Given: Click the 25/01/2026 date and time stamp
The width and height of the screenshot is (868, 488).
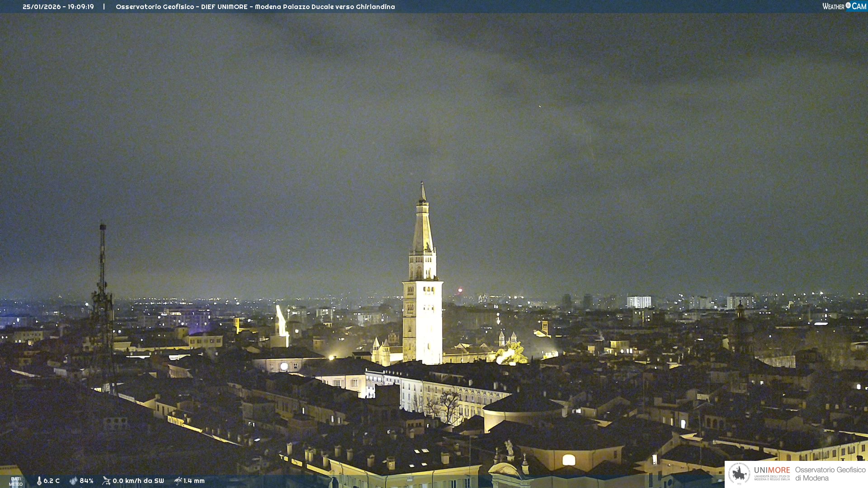Looking at the screenshot, I should click(x=58, y=7).
